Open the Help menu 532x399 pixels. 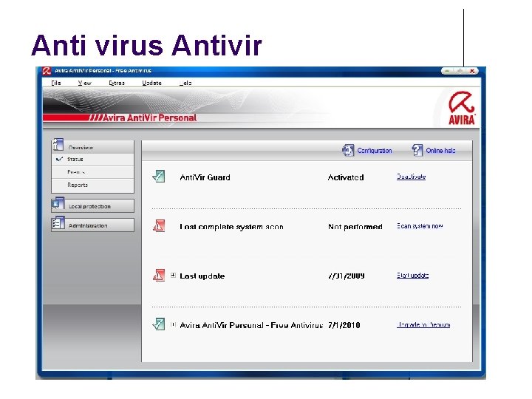point(185,83)
